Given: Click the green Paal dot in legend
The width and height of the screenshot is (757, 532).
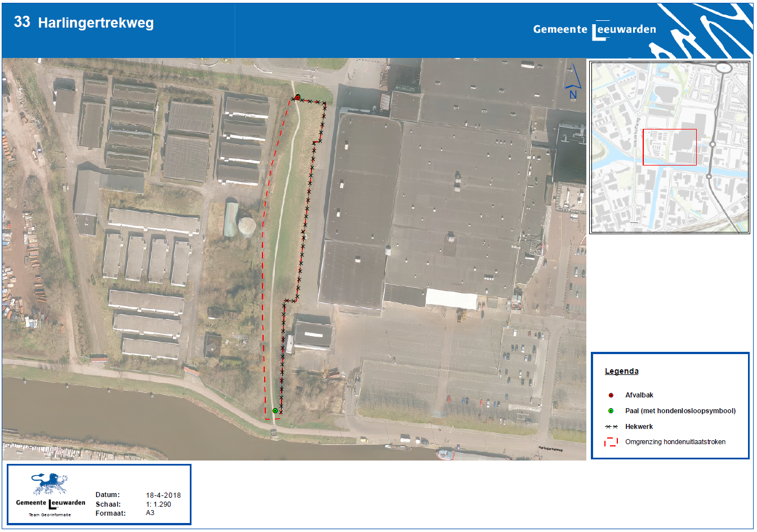Looking at the screenshot, I should click(x=611, y=411).
